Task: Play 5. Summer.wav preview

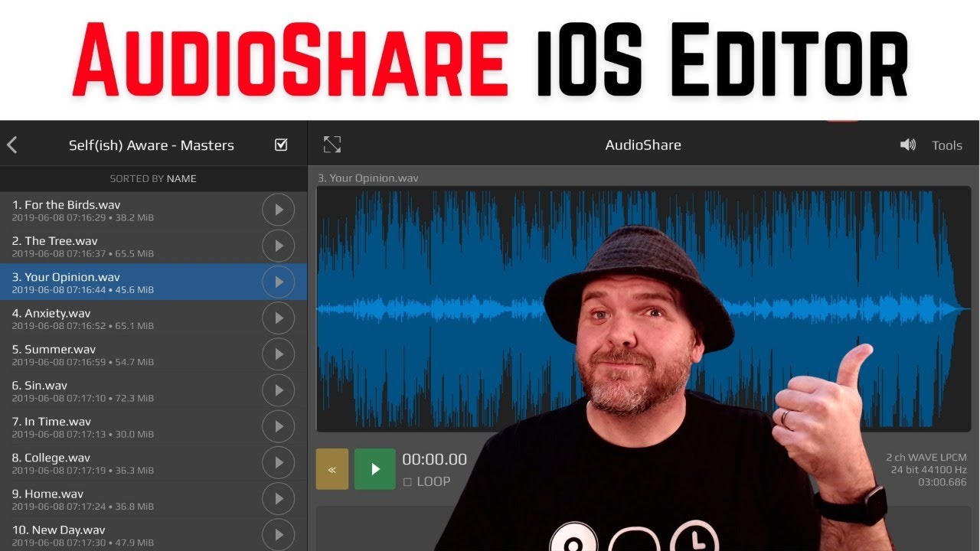Action: pos(278,354)
